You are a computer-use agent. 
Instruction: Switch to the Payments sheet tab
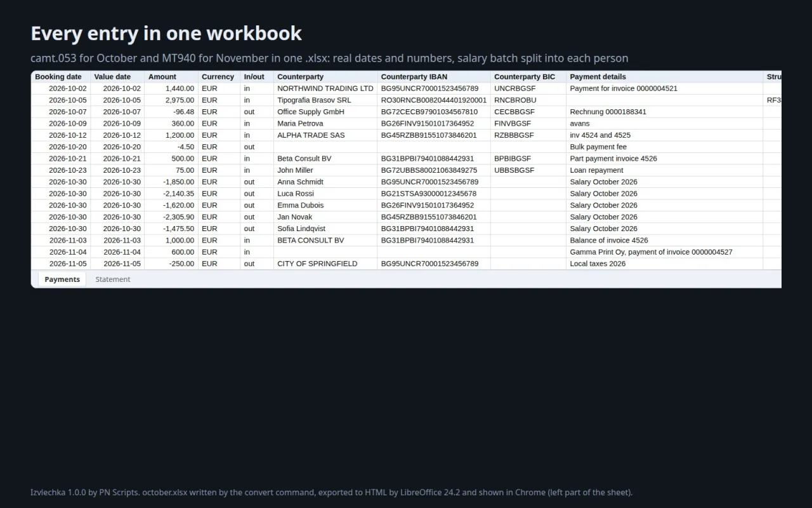point(62,279)
